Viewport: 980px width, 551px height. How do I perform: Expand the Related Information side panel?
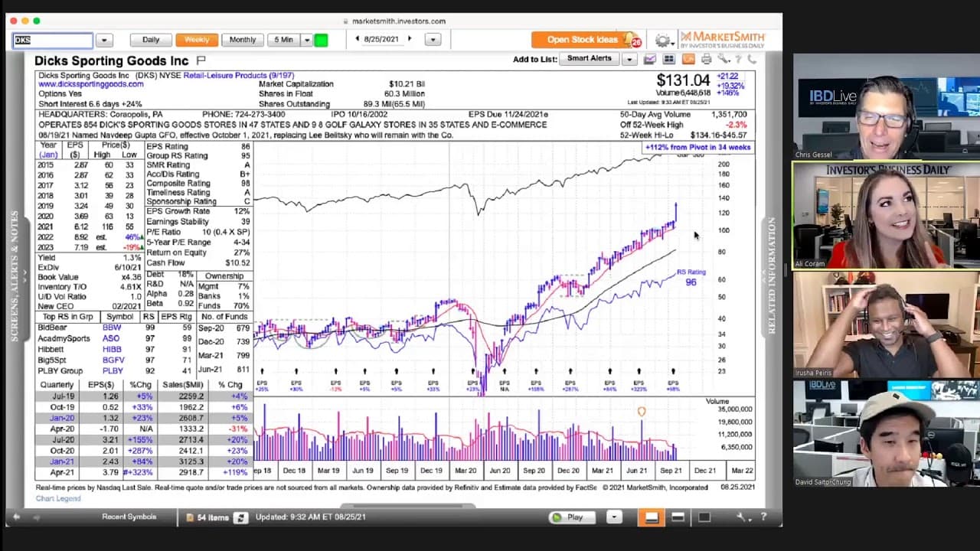[x=772, y=275]
